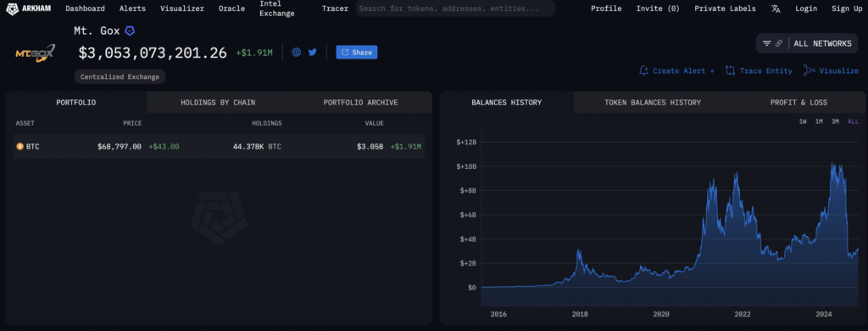Viewport: 868px width, 331px height.
Task: Sort by VALUE column header
Action: [374, 123]
